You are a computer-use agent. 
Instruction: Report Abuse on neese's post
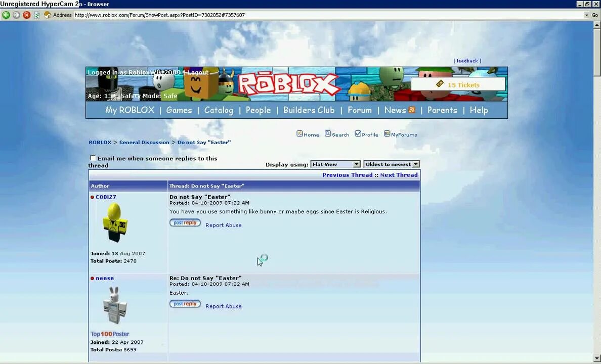pyautogui.click(x=224, y=306)
